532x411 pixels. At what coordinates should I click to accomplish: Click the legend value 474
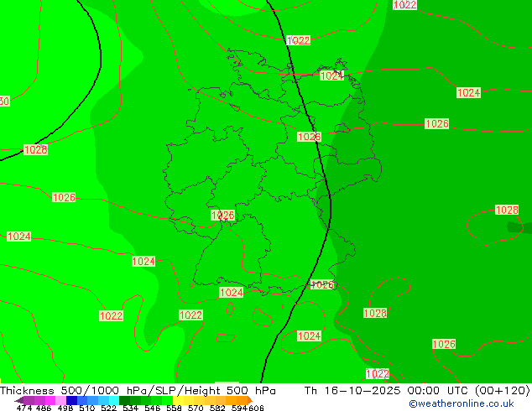click(x=24, y=408)
